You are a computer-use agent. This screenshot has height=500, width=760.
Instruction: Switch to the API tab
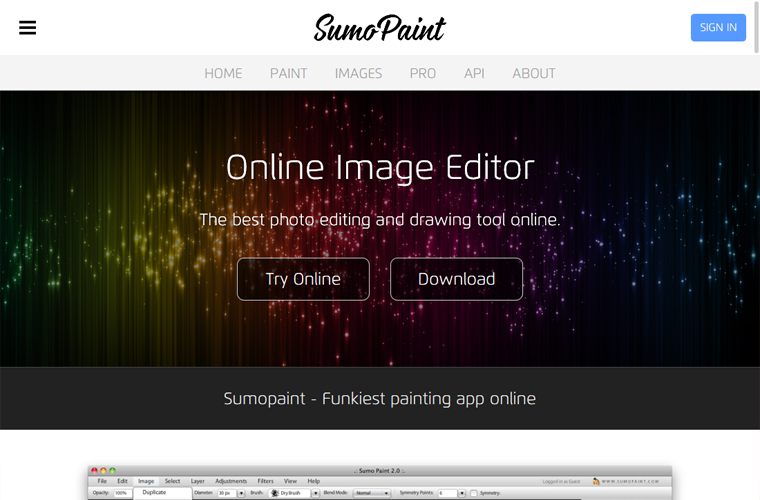pos(474,73)
